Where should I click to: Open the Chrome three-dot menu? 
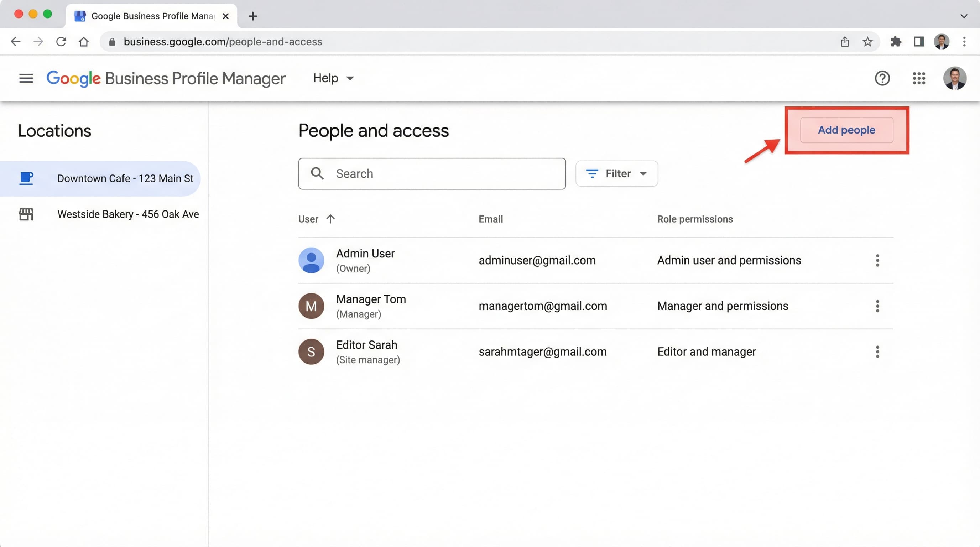click(964, 41)
